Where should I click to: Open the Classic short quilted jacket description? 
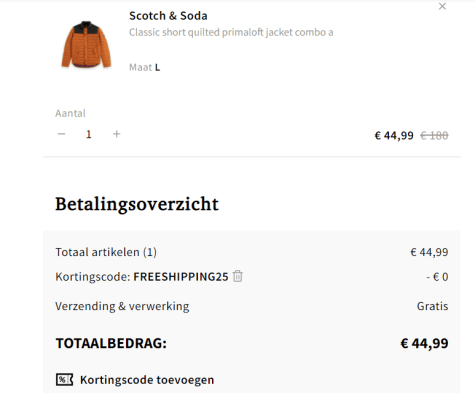pyautogui.click(x=231, y=32)
